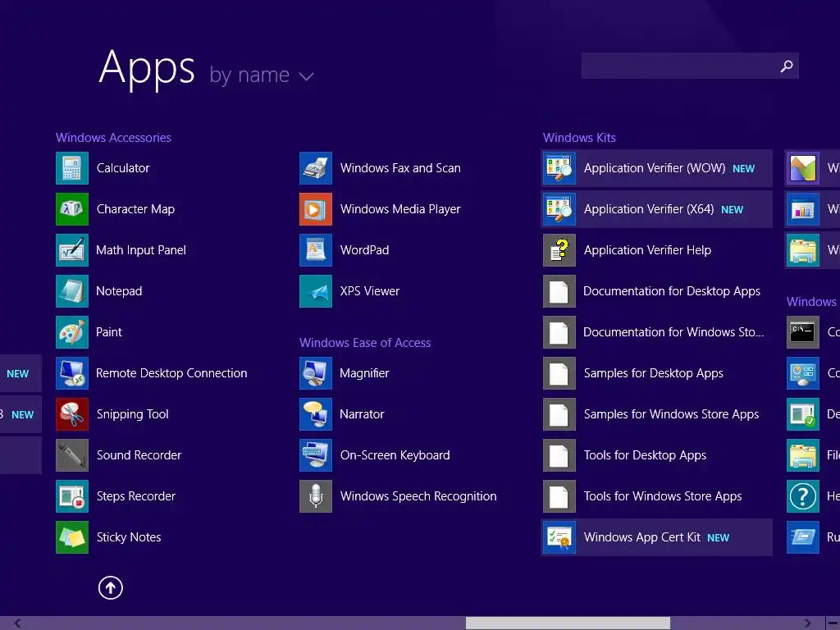
Task: Launch Character Map from its icon
Action: (x=72, y=209)
